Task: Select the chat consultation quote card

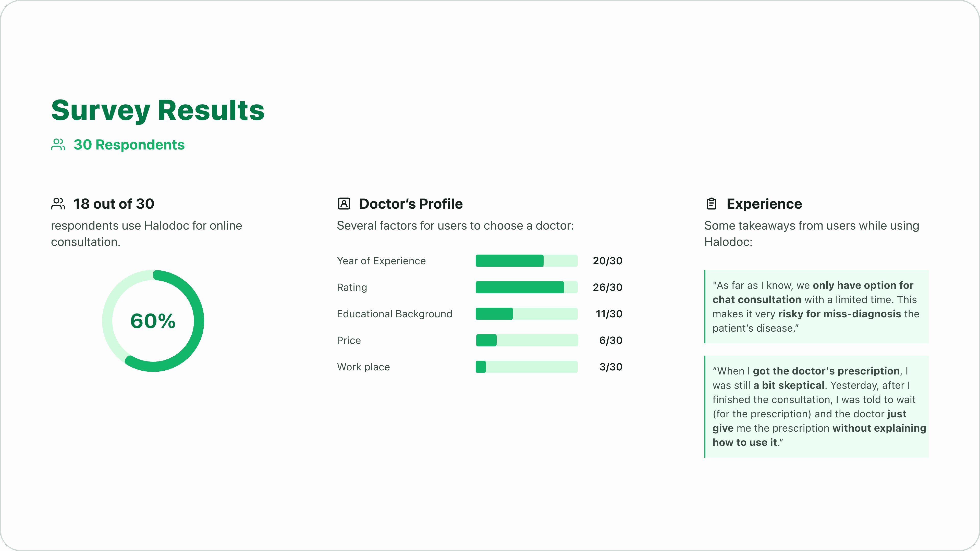Action: coord(816,306)
